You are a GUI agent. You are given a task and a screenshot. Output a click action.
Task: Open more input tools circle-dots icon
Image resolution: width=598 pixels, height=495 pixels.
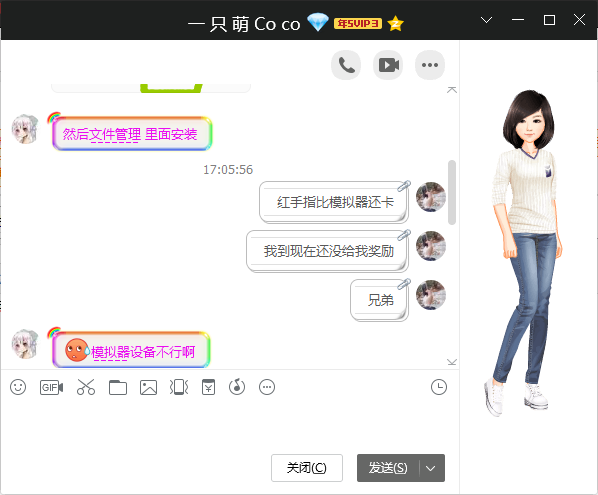pos(267,387)
